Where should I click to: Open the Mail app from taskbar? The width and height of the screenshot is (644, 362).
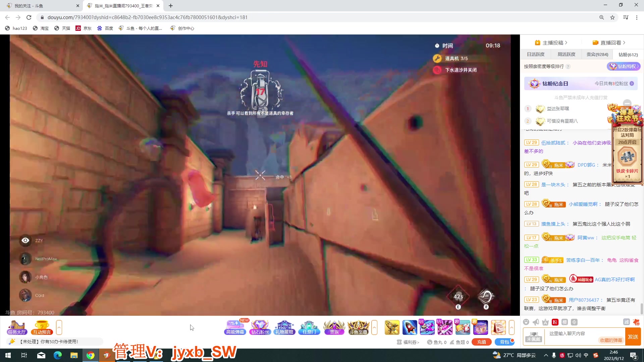point(41,355)
